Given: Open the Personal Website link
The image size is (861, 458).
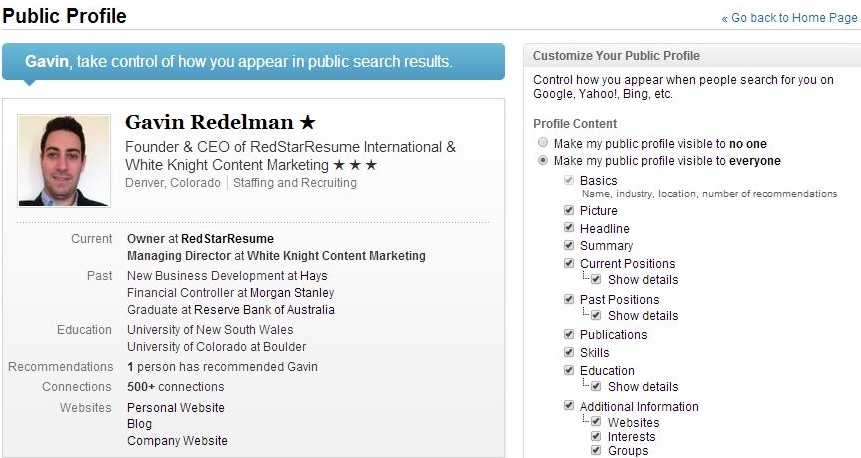Looking at the screenshot, I should point(176,407).
